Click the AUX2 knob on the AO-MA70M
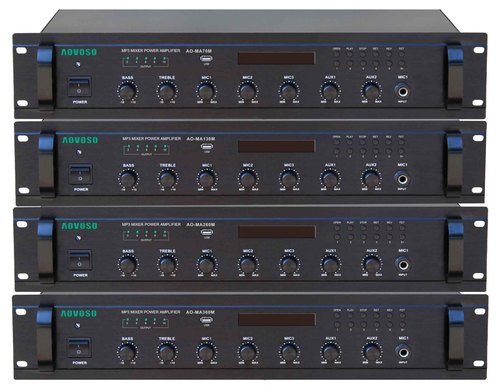This screenshot has height=390, width=500. point(371,90)
